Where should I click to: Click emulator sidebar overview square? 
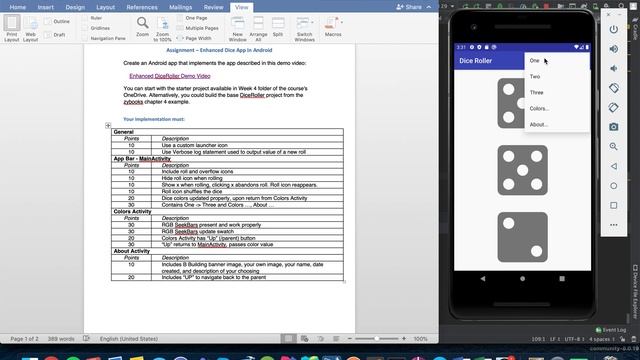[613, 205]
